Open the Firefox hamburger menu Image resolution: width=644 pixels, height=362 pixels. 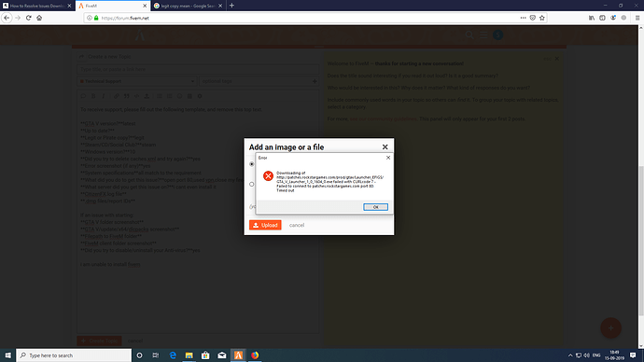click(x=637, y=18)
